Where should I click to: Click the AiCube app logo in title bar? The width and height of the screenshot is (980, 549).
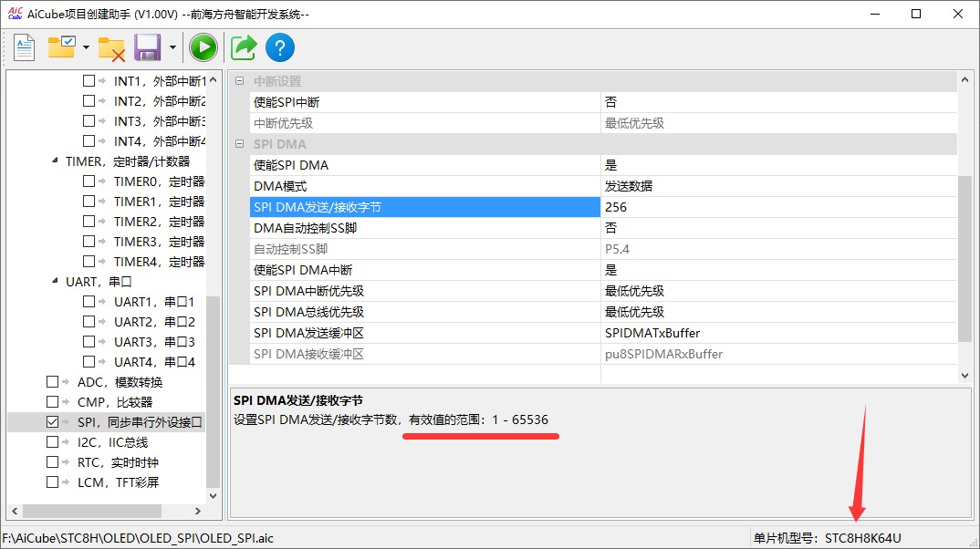coord(15,14)
